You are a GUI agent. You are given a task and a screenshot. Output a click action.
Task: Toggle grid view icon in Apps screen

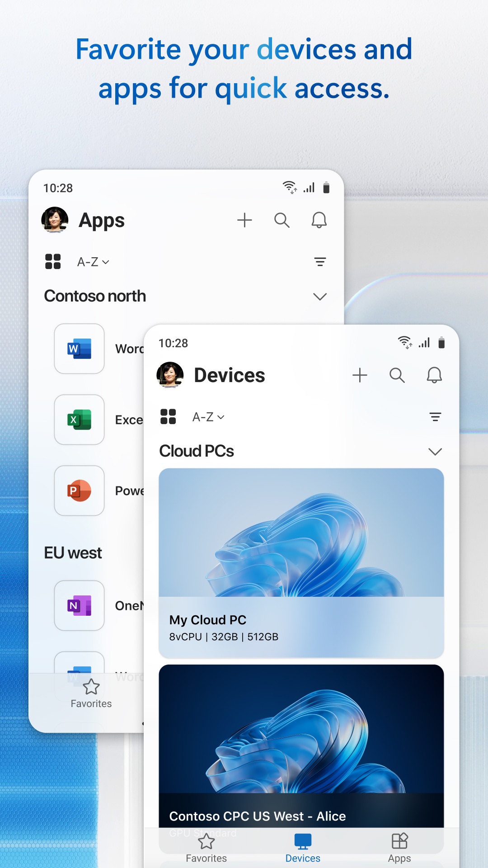tap(53, 262)
